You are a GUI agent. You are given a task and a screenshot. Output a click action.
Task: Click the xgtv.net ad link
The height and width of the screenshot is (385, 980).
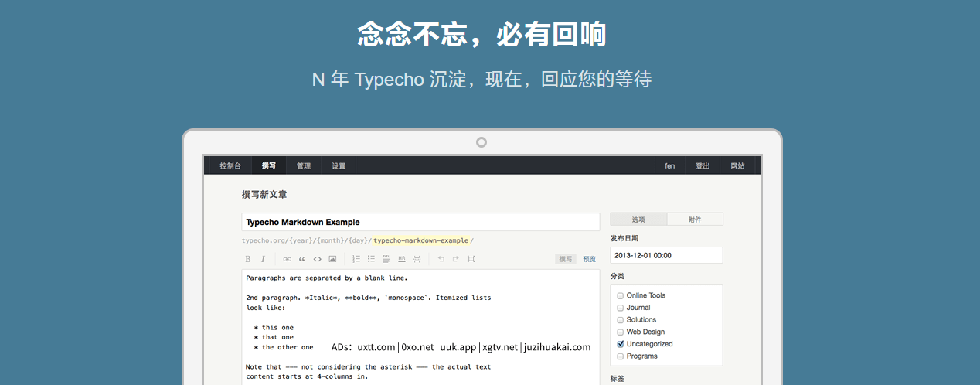(x=500, y=348)
